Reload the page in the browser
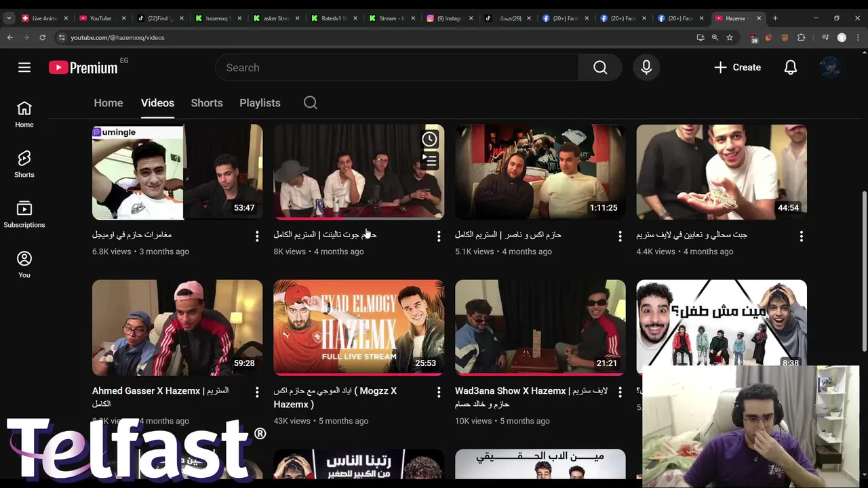 tap(42, 37)
